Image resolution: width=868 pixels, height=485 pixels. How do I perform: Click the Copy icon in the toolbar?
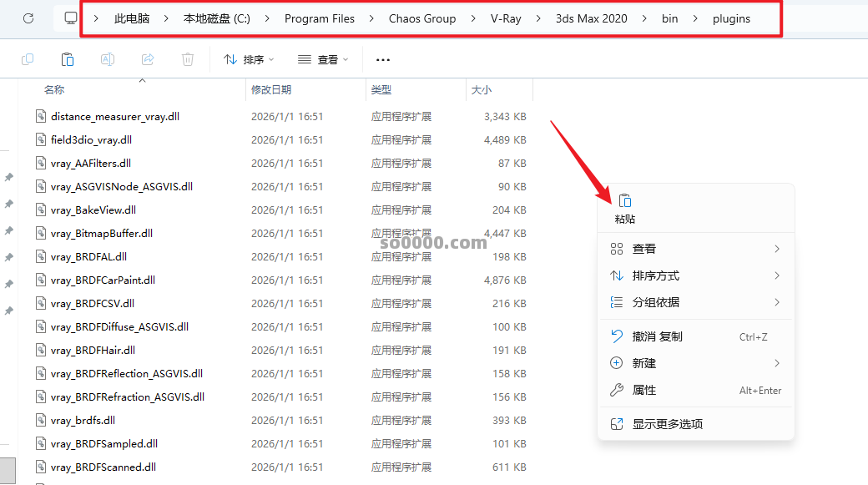pyautogui.click(x=29, y=58)
